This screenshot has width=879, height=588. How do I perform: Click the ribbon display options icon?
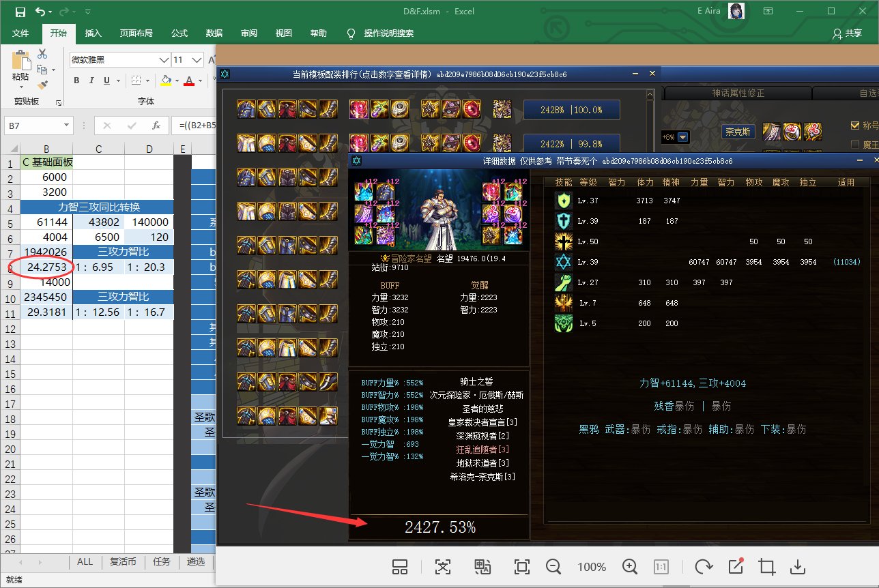tap(768, 12)
